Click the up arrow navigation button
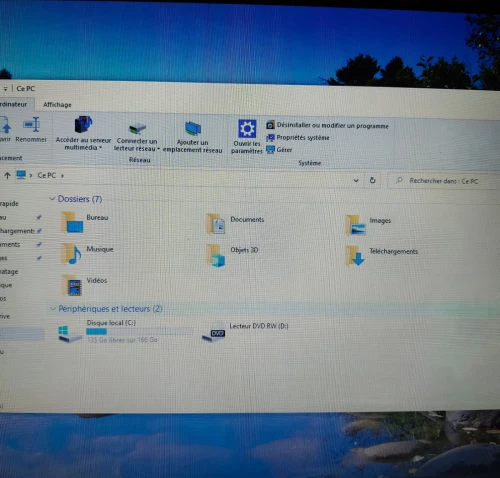The image size is (500, 478). 7,175
